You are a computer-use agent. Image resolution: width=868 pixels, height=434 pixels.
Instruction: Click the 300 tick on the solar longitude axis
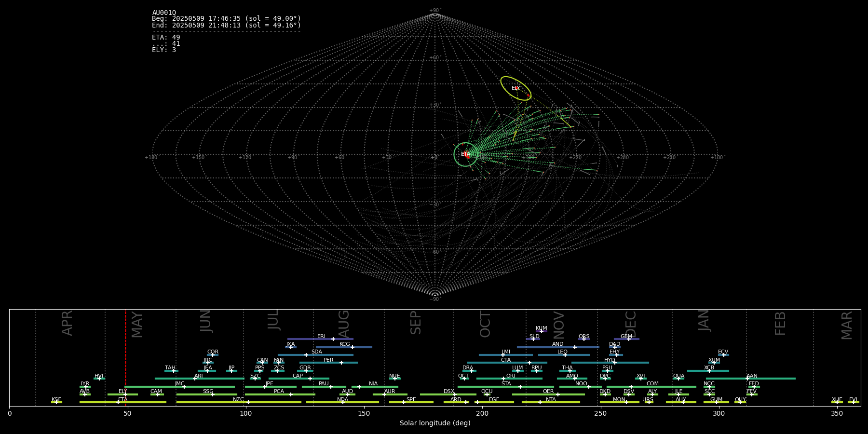[x=719, y=413]
